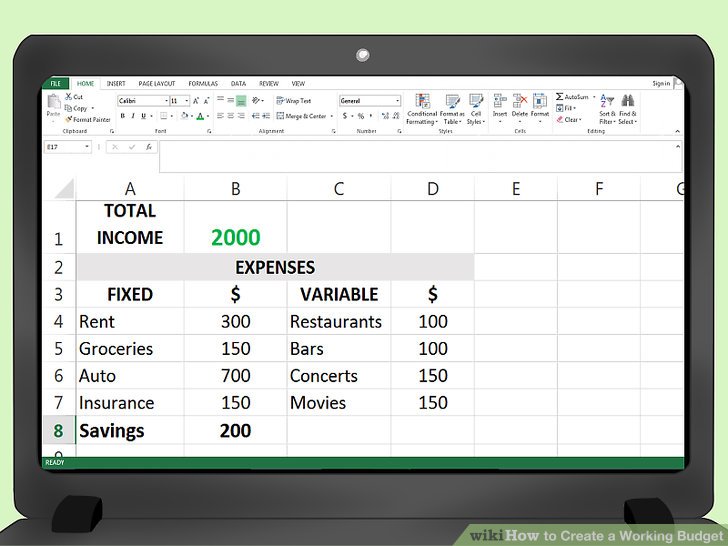Image resolution: width=728 pixels, height=546 pixels.
Task: Expand the Copy dropdown arrow
Action: [x=92, y=108]
